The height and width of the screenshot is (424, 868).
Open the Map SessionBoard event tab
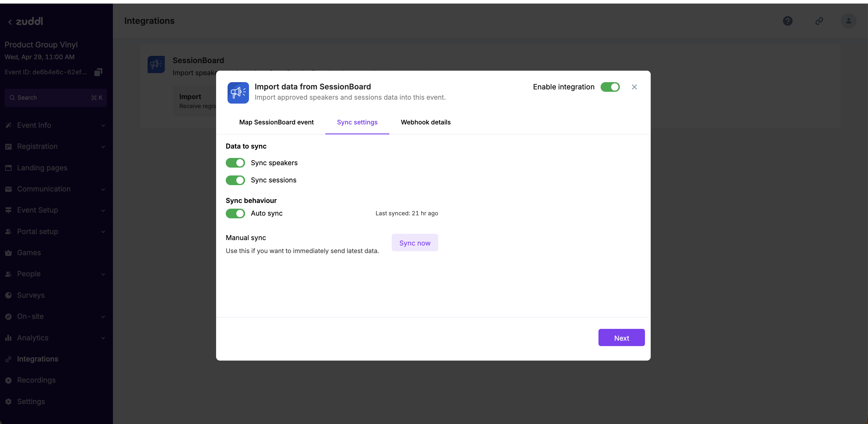tap(276, 122)
